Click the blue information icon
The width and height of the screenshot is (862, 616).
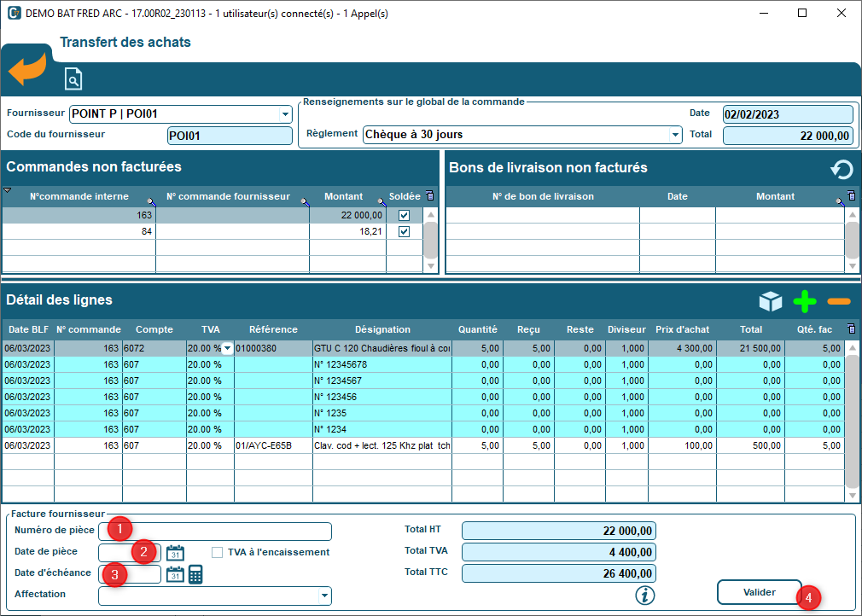click(x=645, y=594)
